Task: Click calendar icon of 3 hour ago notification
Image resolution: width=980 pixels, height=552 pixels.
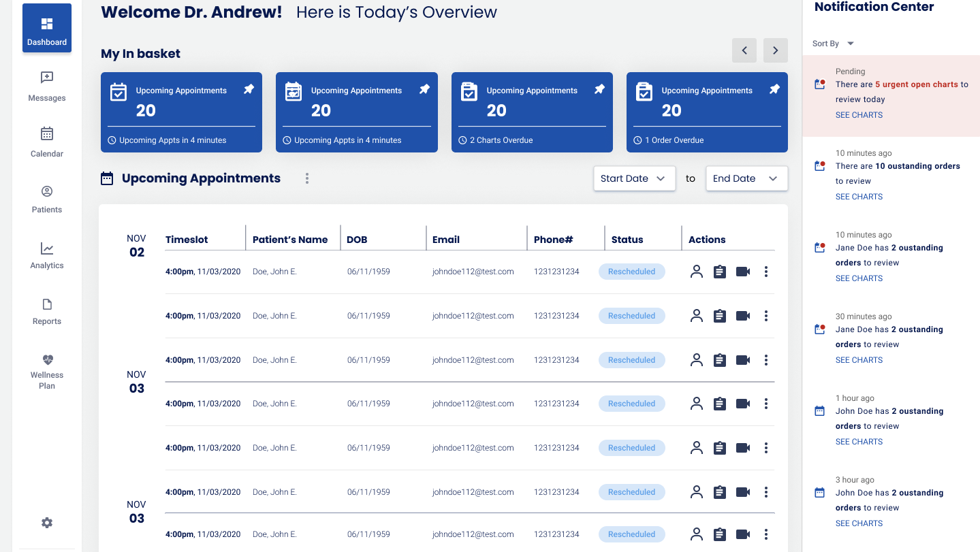Action: [820, 493]
